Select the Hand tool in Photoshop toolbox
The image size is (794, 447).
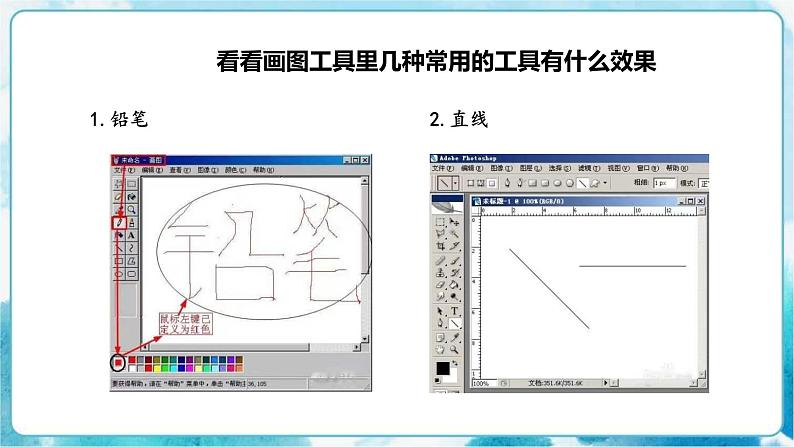pyautogui.click(x=441, y=349)
